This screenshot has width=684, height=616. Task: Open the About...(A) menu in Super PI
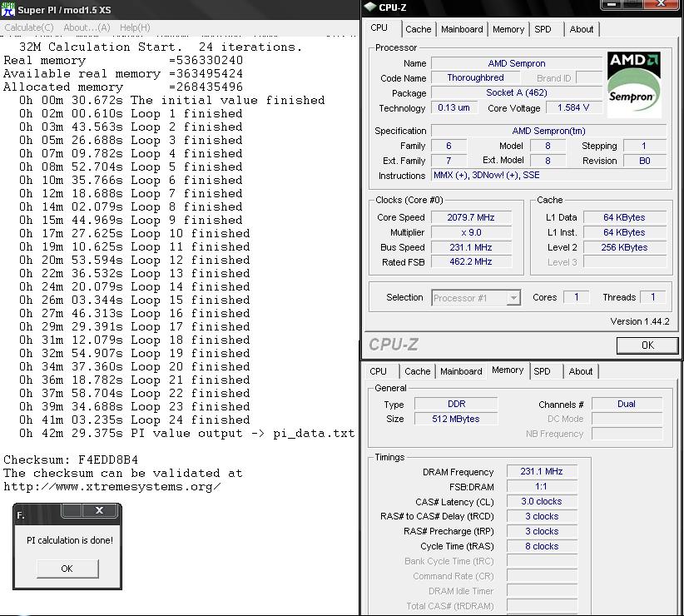click(87, 27)
